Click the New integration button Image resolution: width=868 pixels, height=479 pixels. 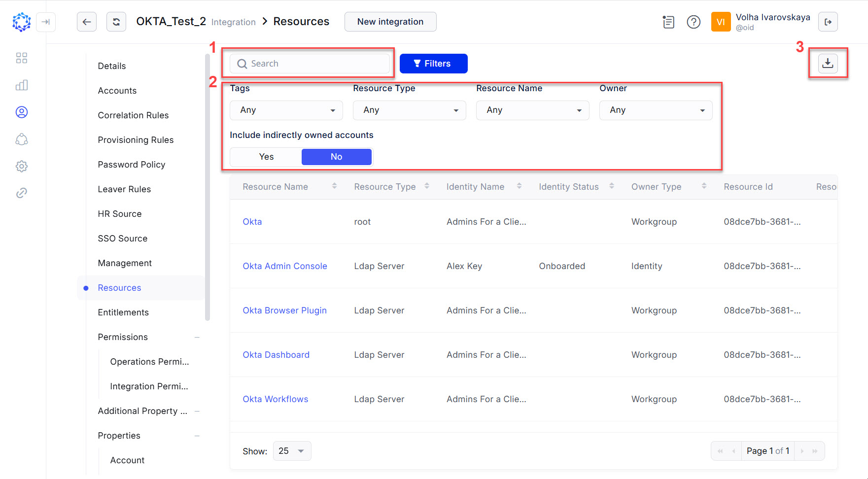390,22
